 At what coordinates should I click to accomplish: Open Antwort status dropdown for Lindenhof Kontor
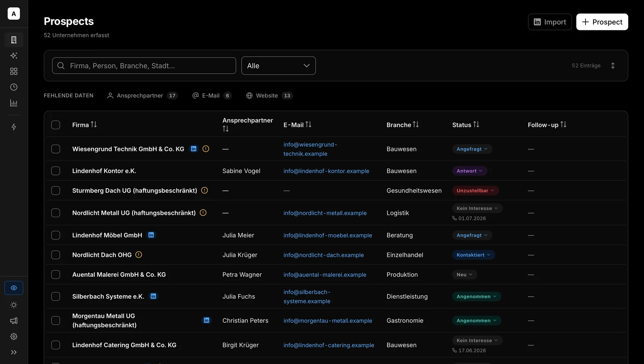469,171
